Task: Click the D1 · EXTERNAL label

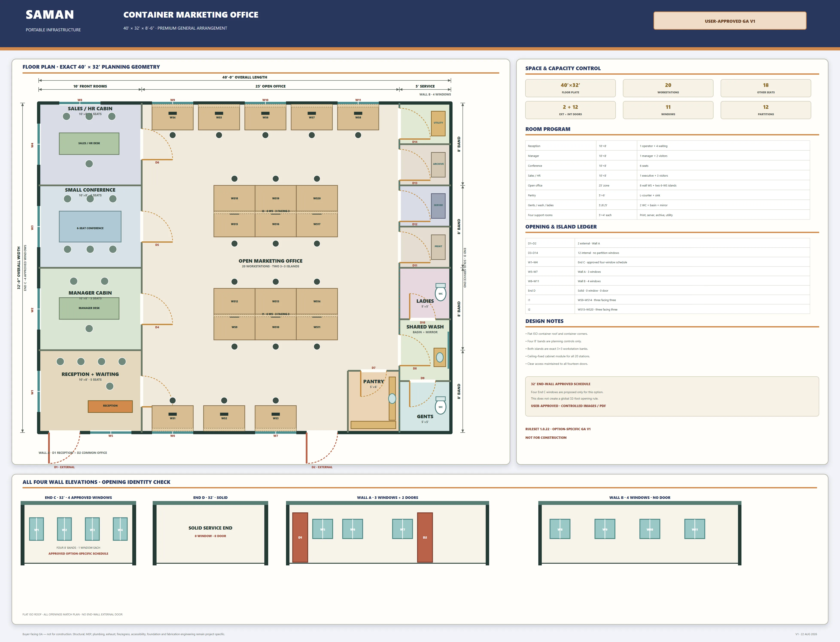Action: [x=64, y=467]
